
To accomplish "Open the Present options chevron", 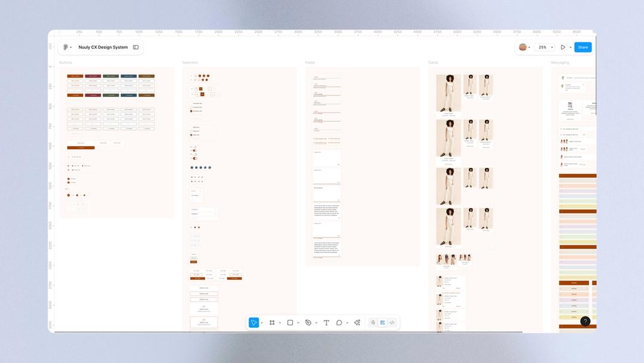I will [571, 47].
